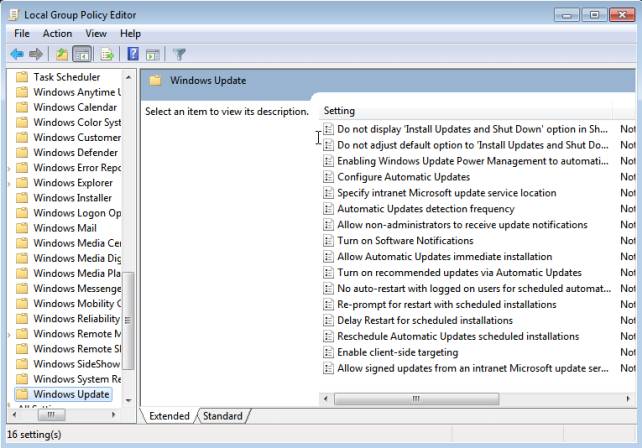Click the Windows Defender folder icon
The image size is (642, 448).
click(x=22, y=152)
